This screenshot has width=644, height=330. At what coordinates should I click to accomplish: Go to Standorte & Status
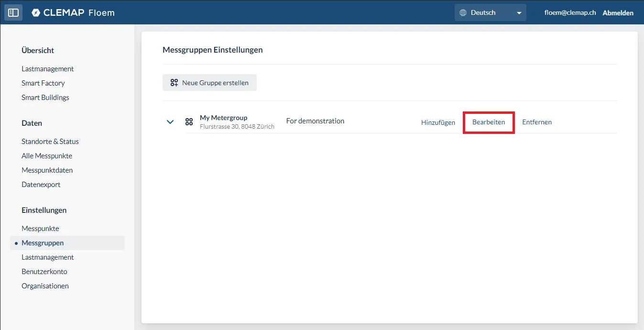pyautogui.click(x=50, y=142)
